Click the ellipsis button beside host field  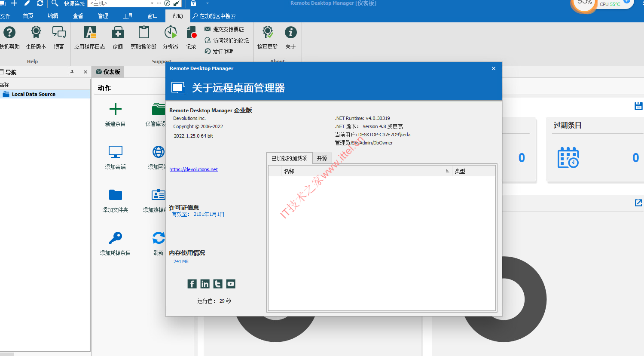[x=159, y=3]
